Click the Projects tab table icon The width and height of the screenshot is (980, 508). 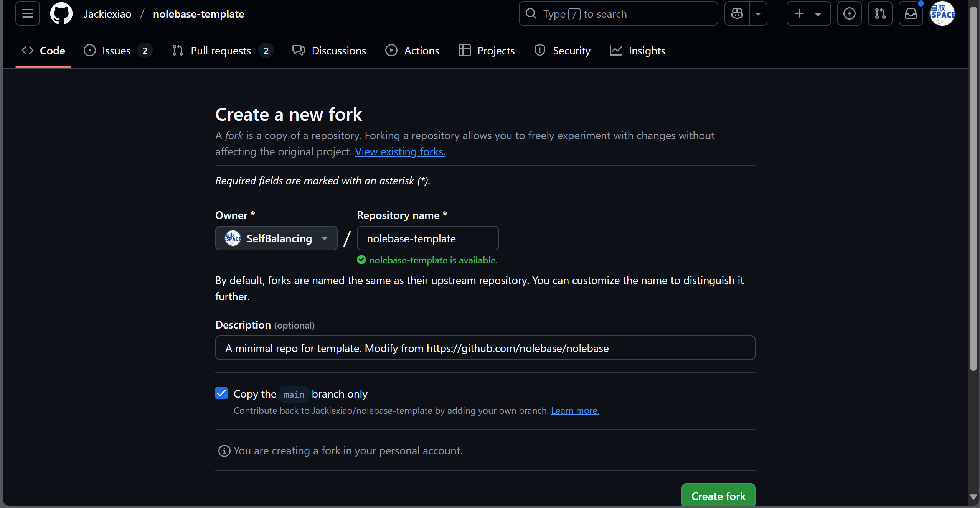pos(465,50)
